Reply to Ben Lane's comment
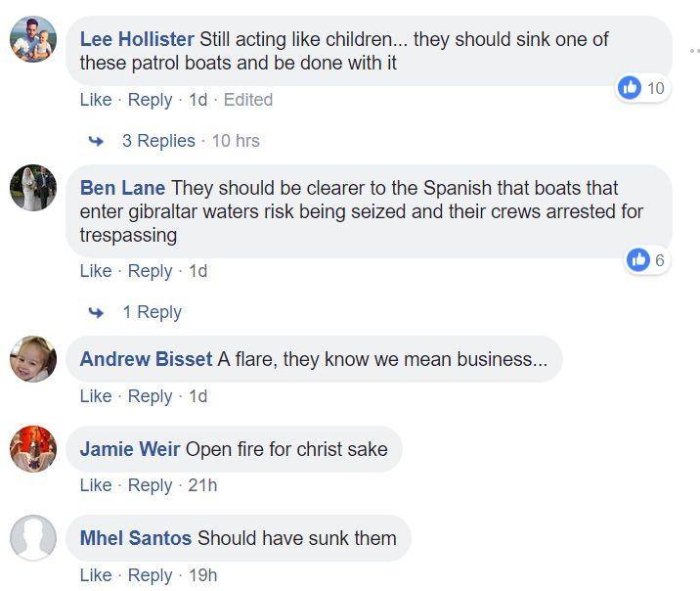The image size is (700, 591). point(150,271)
